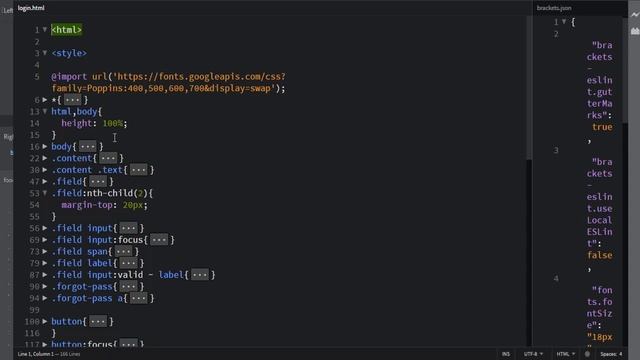
Task: Open the UTF-8 encoding dropdown
Action: click(x=533, y=354)
